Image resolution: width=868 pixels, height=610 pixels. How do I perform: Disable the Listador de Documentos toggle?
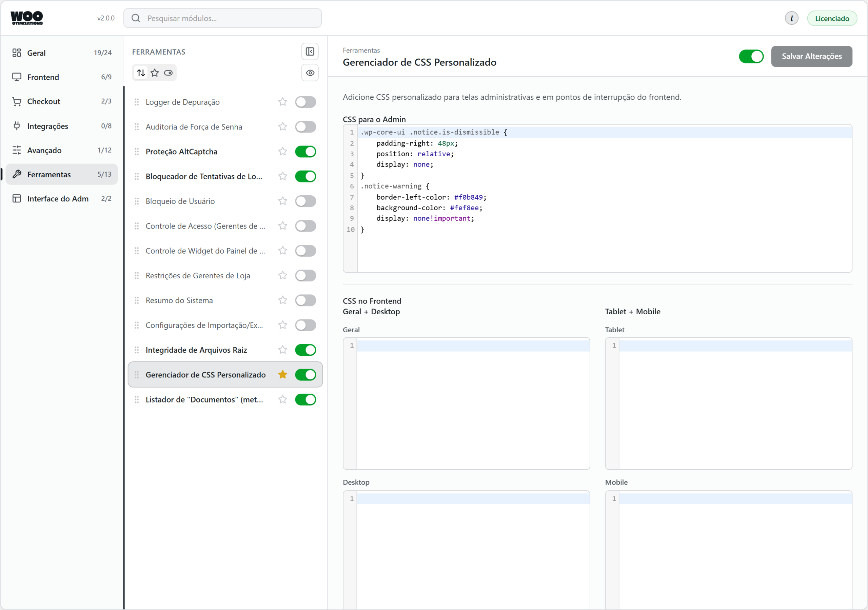(305, 400)
